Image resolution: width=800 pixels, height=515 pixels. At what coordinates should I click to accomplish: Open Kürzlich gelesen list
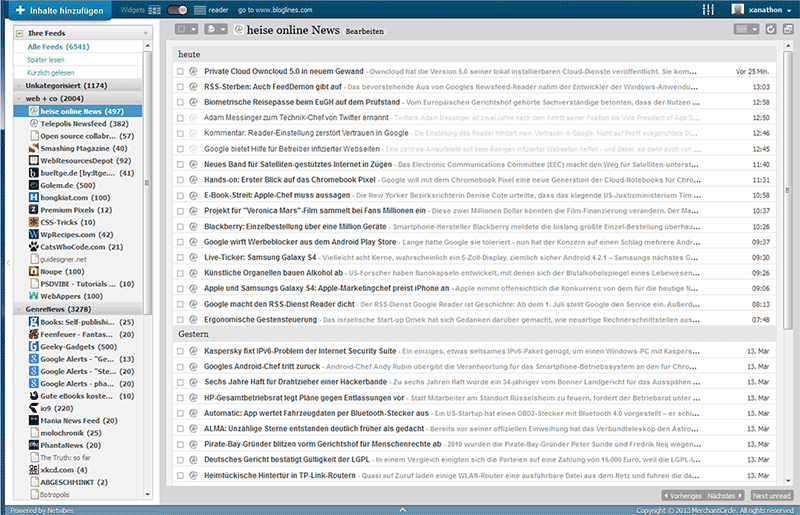point(51,72)
